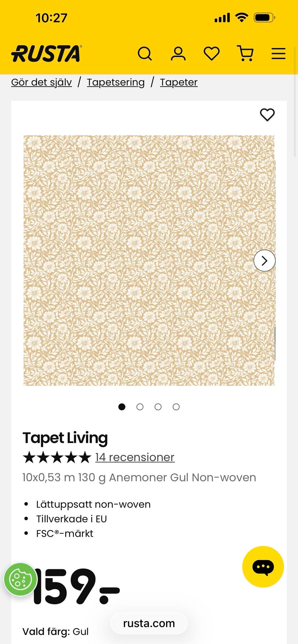298x644 pixels.
Task: Open cookie settings icon
Action: point(20,579)
